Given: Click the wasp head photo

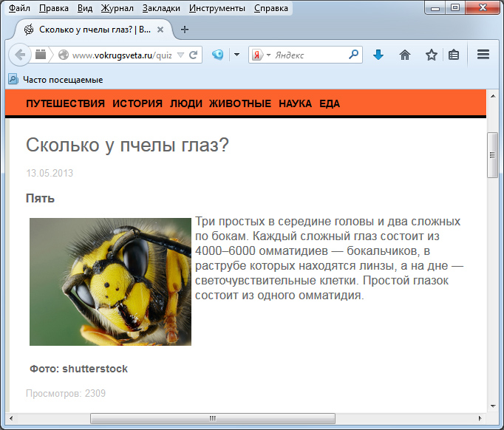Looking at the screenshot, I should [110, 281].
